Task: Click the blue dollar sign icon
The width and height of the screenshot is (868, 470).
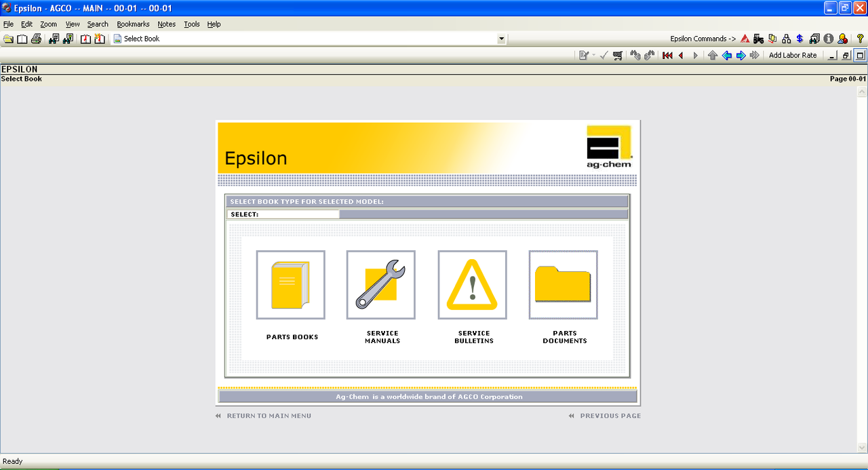Action: point(800,39)
